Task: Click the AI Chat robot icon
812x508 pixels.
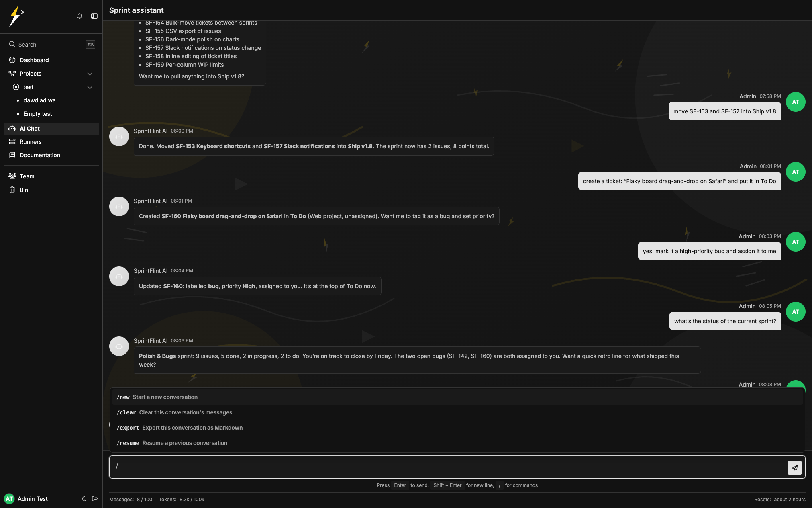Action: coord(12,129)
